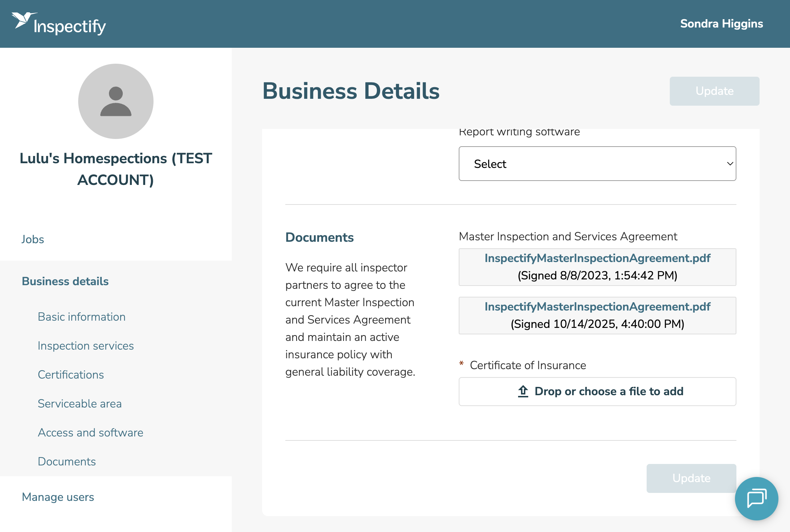Click Drop or choose a file to add
790x532 pixels.
tap(597, 392)
